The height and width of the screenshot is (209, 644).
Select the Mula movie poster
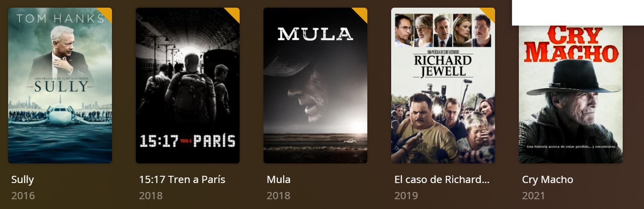point(315,85)
